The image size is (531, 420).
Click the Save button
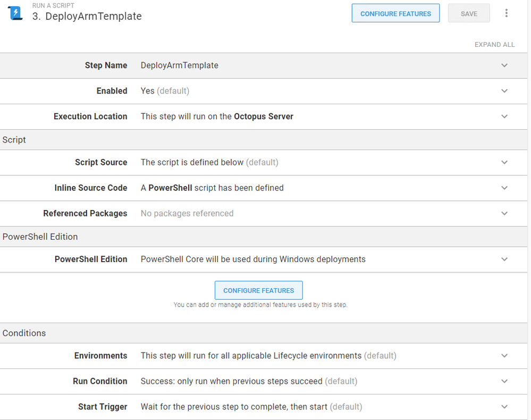[x=469, y=13]
